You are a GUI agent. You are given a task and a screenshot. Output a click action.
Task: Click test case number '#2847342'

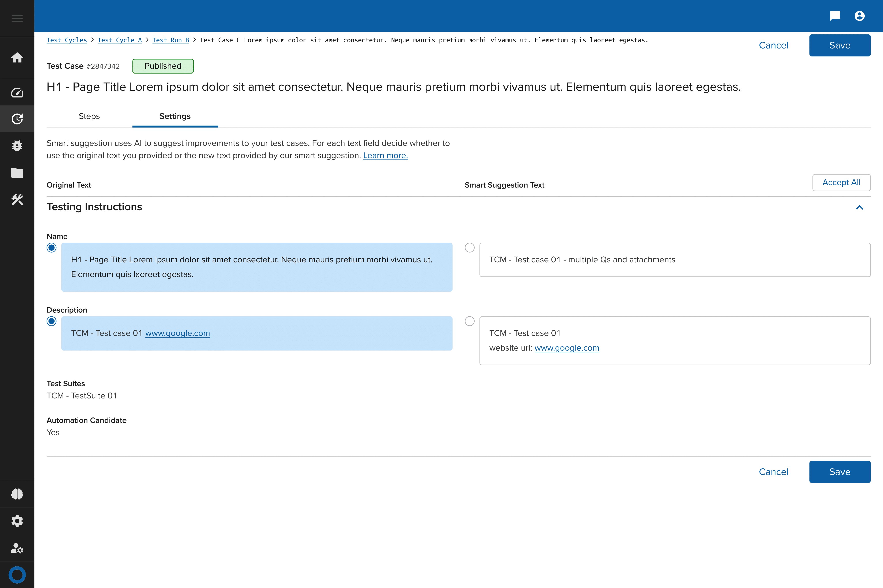(103, 66)
